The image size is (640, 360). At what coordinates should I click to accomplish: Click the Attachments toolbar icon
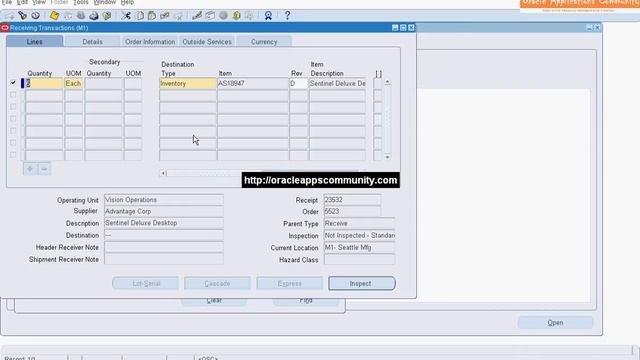pyautogui.click(x=236, y=16)
